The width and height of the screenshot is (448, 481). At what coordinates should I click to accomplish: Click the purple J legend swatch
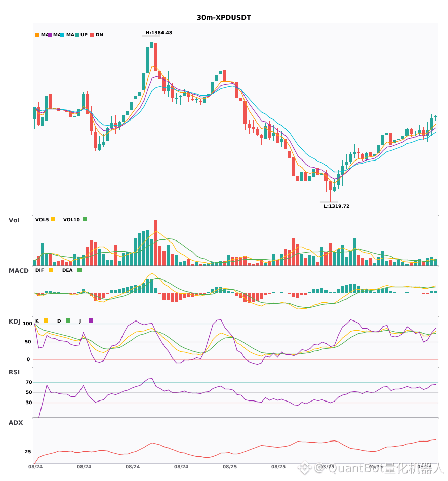tap(91, 320)
